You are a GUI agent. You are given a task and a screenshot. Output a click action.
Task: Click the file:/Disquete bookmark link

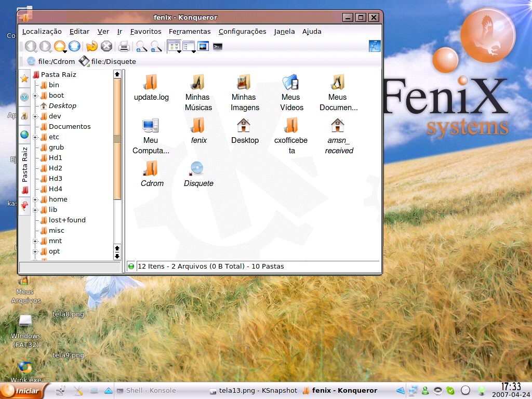(108, 61)
